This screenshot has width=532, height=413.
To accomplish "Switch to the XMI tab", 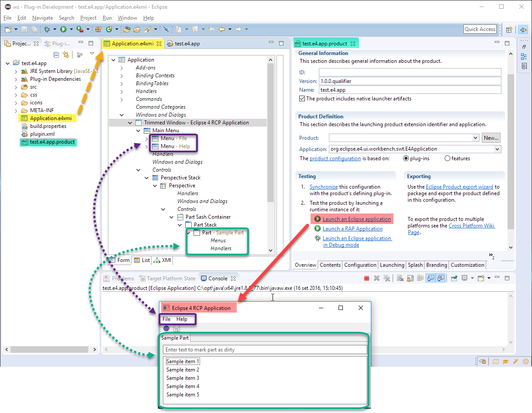I will [162, 260].
